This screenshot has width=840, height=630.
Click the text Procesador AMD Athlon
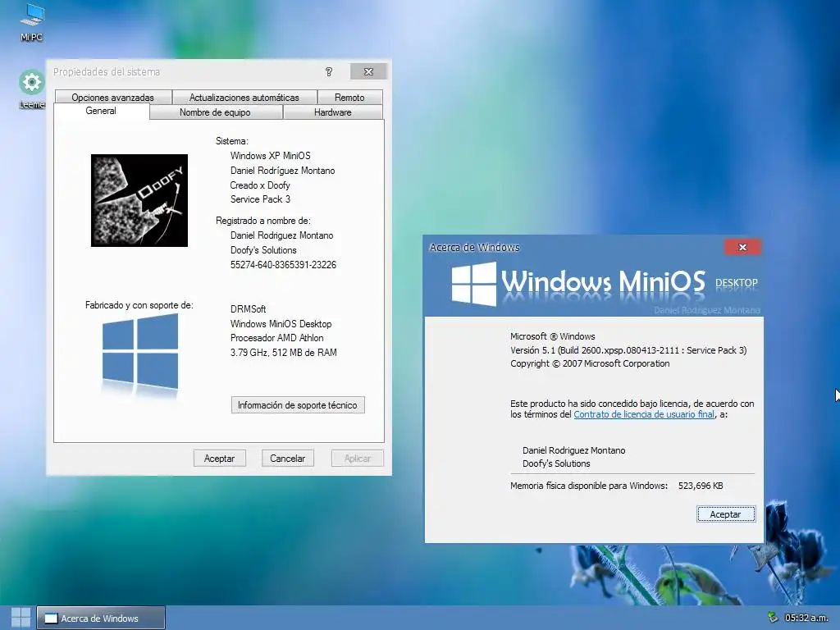point(277,338)
